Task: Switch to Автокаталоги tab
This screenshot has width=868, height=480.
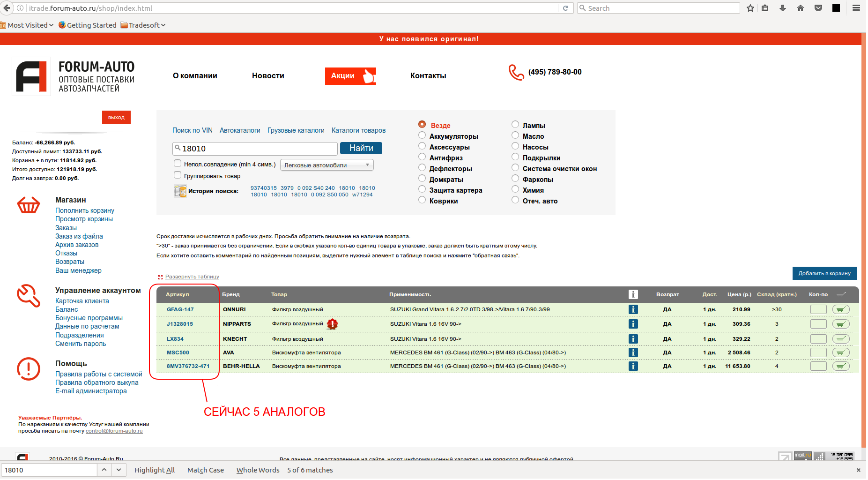Action: tap(240, 130)
